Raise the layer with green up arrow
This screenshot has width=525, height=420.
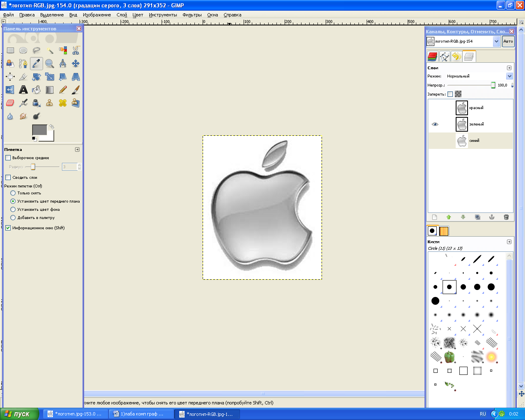[449, 217]
